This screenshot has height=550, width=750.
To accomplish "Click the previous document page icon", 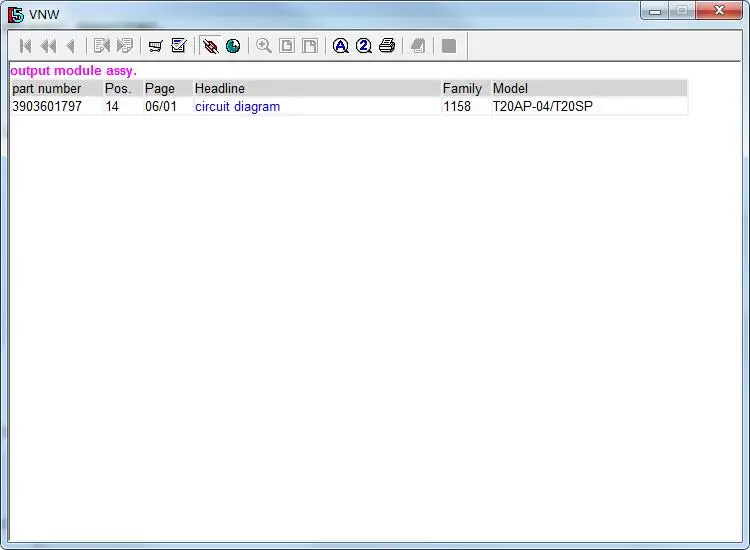I will pos(101,46).
